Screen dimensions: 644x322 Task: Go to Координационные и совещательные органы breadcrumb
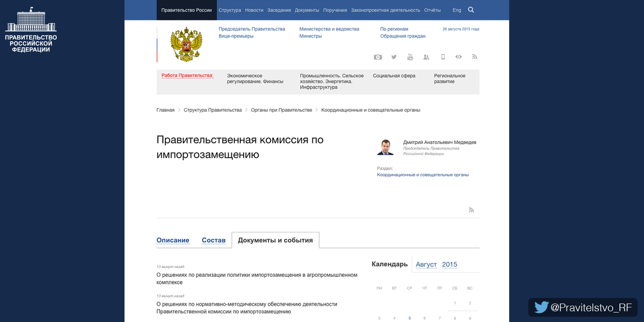coord(371,110)
